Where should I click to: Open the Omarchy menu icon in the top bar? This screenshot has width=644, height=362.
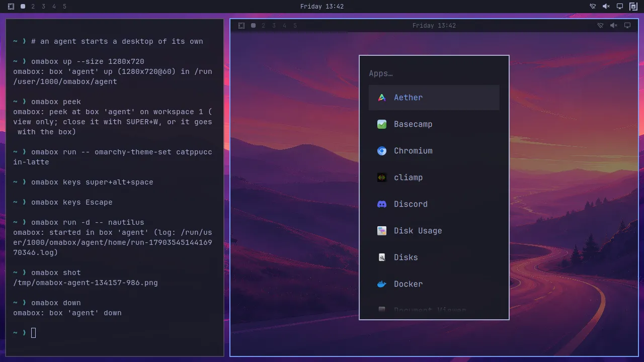tap(11, 7)
